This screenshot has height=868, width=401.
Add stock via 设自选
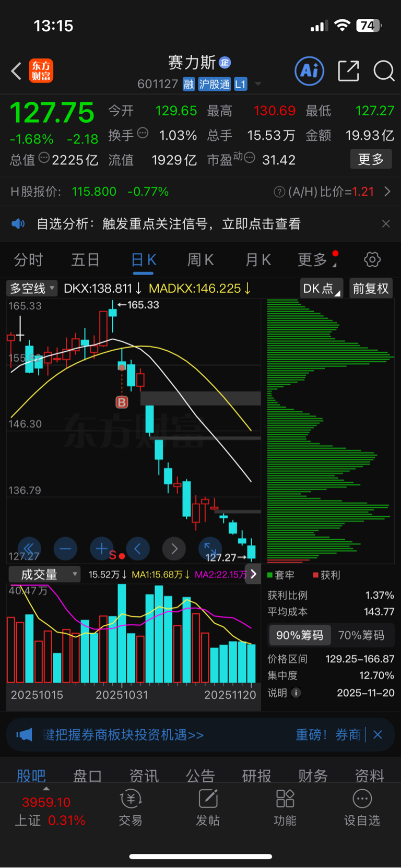click(362, 807)
